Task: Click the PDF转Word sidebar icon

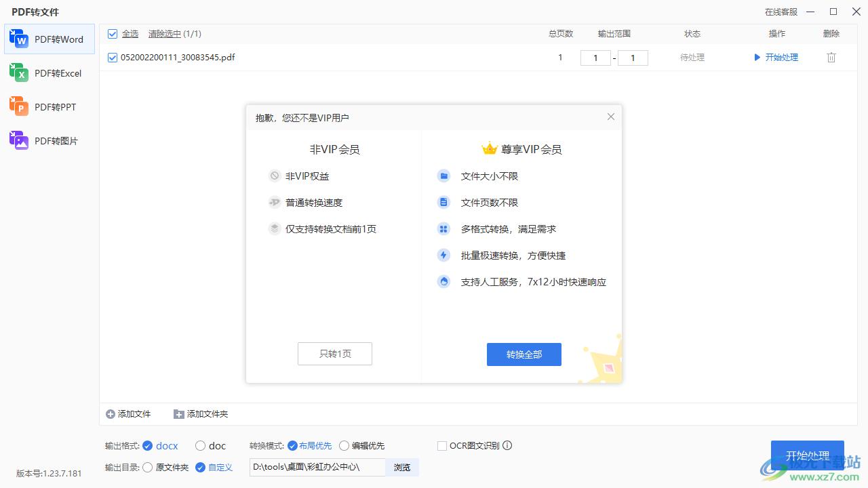Action: point(18,39)
